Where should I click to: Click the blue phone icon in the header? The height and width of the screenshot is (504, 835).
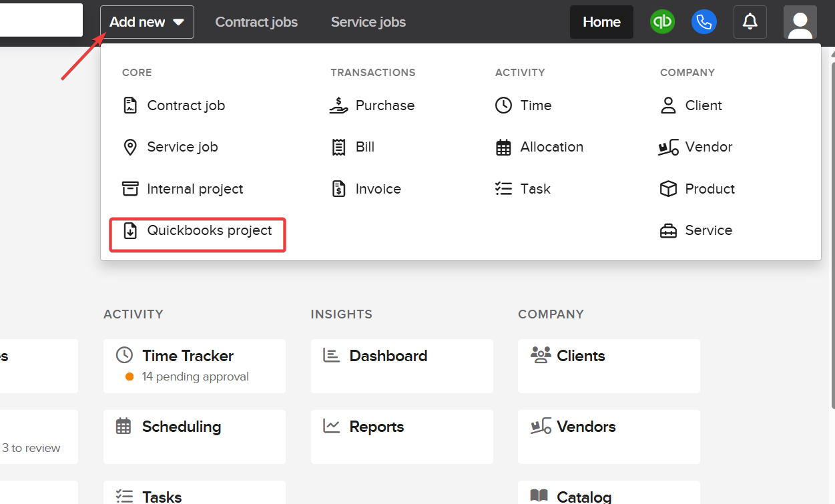pyautogui.click(x=704, y=22)
